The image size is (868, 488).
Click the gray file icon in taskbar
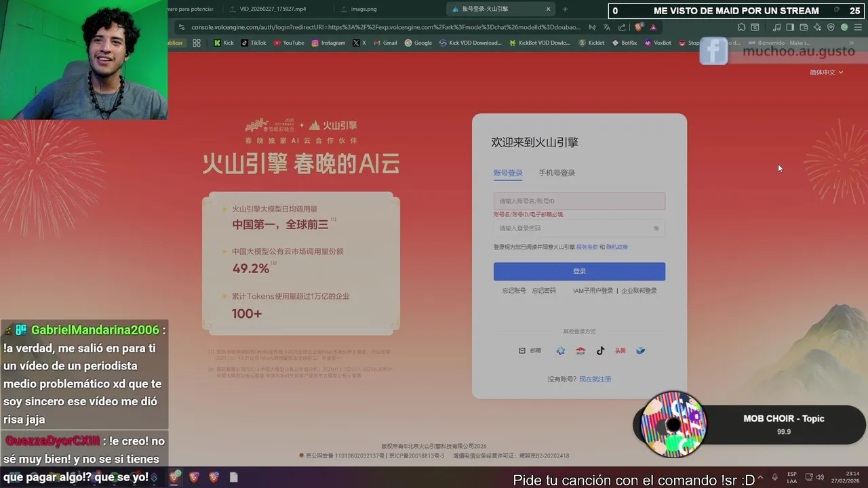pyautogui.click(x=233, y=477)
